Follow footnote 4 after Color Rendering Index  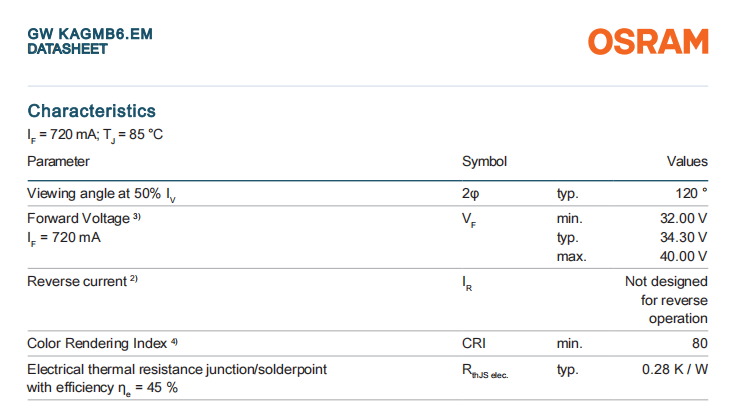pos(174,342)
